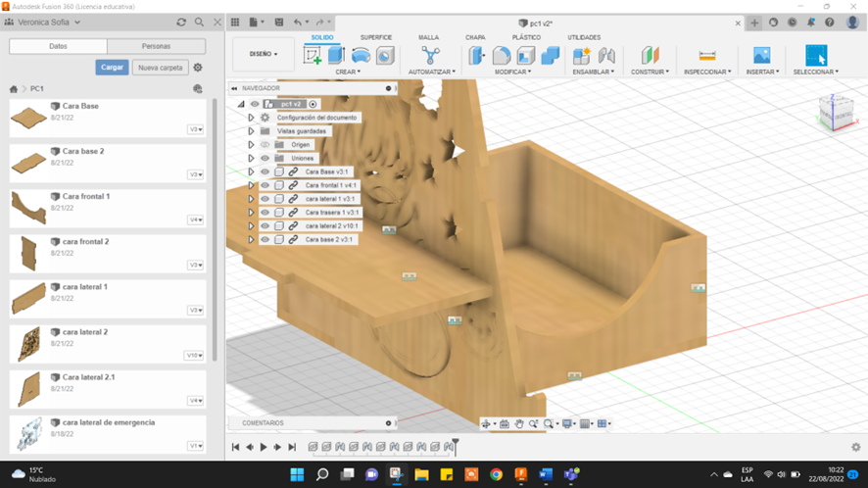The width and height of the screenshot is (868, 488).
Task: Open the data panel grid icon
Action: point(235,23)
